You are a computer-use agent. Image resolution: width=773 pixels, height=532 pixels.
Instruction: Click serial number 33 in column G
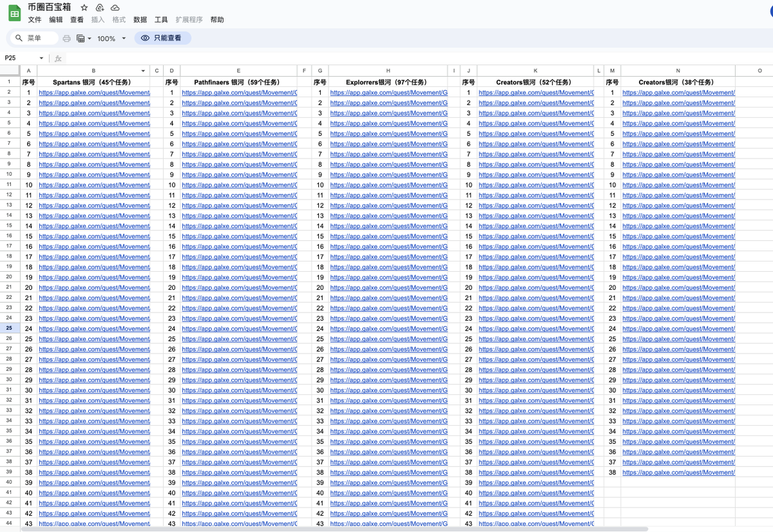pos(320,421)
